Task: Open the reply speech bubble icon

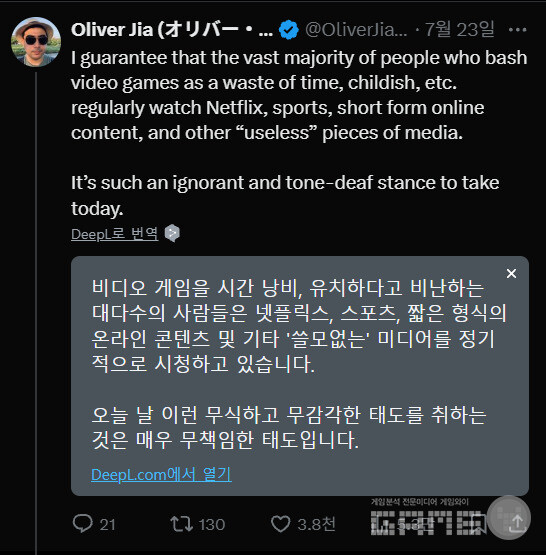Action: pyautogui.click(x=82, y=523)
